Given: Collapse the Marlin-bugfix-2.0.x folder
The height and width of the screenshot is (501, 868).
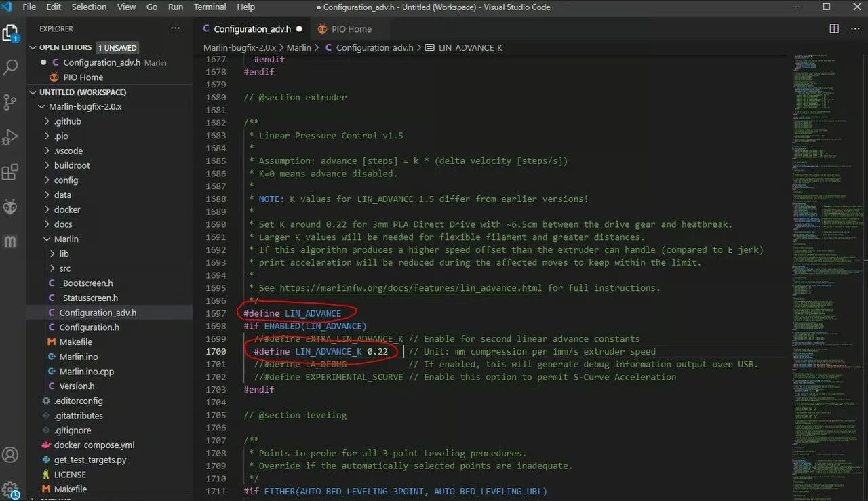Looking at the screenshot, I should tap(43, 107).
